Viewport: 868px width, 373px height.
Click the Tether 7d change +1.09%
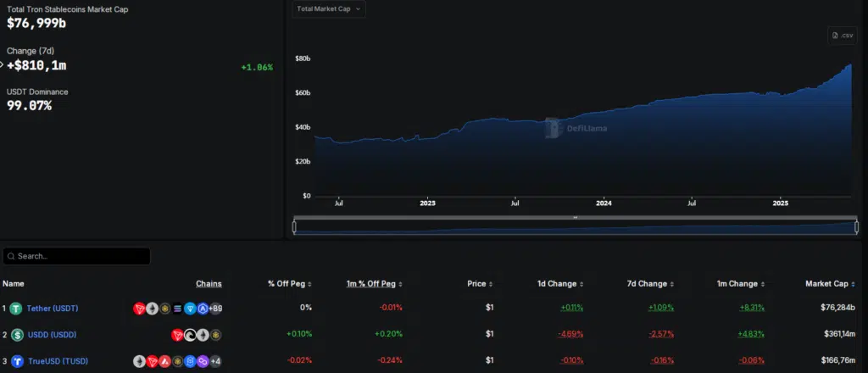click(x=661, y=308)
